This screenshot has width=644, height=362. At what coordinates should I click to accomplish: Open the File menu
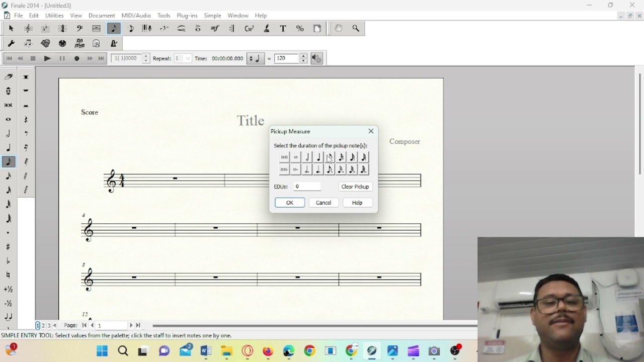pos(18,16)
